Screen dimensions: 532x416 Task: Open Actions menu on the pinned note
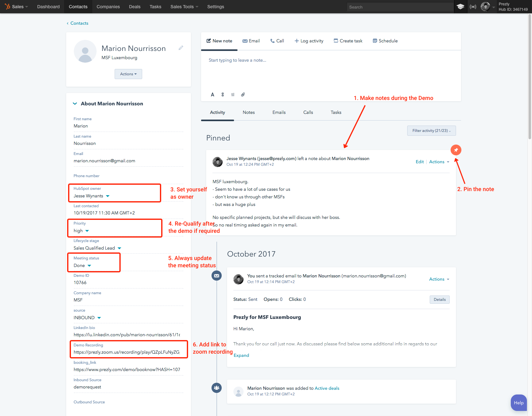click(439, 162)
